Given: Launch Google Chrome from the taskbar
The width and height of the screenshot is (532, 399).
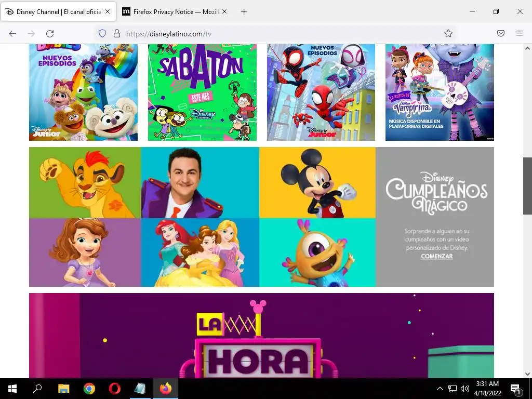Looking at the screenshot, I should pos(89,389).
